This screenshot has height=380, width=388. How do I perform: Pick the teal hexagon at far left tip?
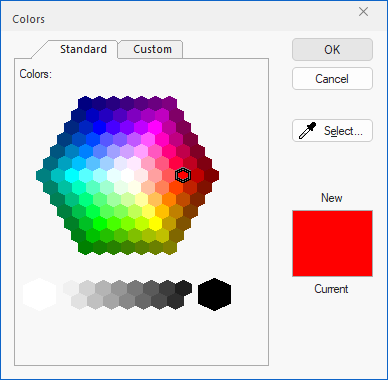point(43,175)
